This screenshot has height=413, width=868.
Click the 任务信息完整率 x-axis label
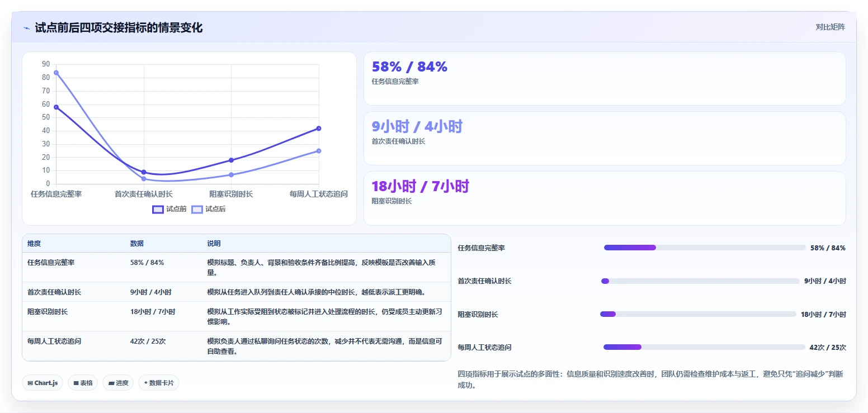(56, 194)
